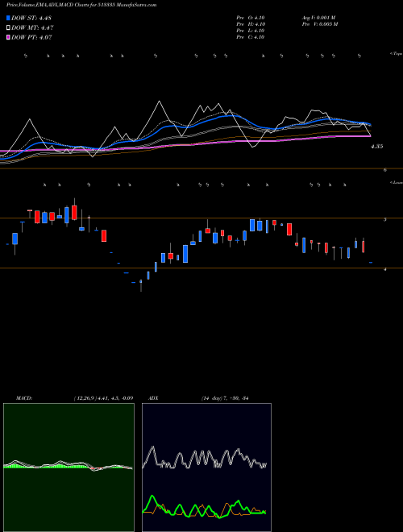Screen dimensions: 403x532
Task: Click the axis label 6 below EMA chart
Action: tap(385, 170)
